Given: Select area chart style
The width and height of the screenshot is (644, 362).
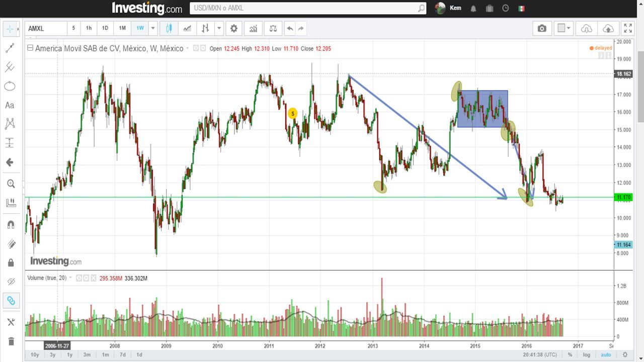Looking at the screenshot, I should [x=187, y=29].
